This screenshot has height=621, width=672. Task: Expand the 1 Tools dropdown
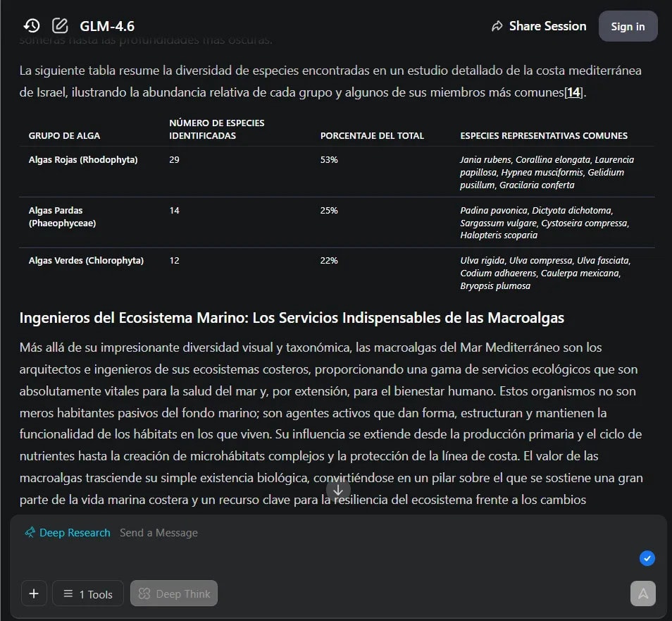coord(87,594)
